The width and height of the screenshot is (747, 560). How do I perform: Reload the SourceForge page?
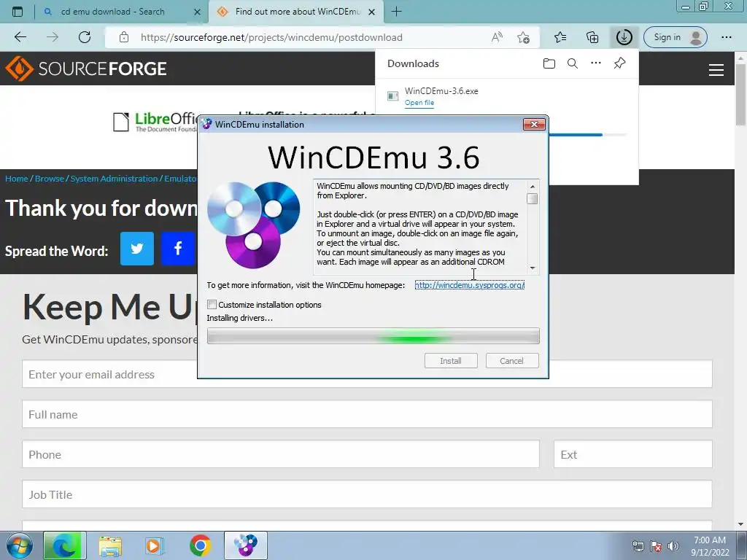[85, 37]
